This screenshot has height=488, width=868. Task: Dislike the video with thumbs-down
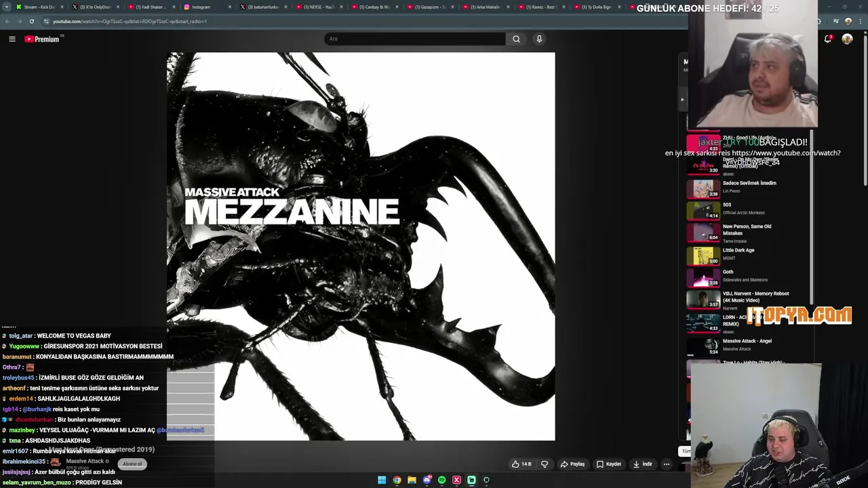544,464
